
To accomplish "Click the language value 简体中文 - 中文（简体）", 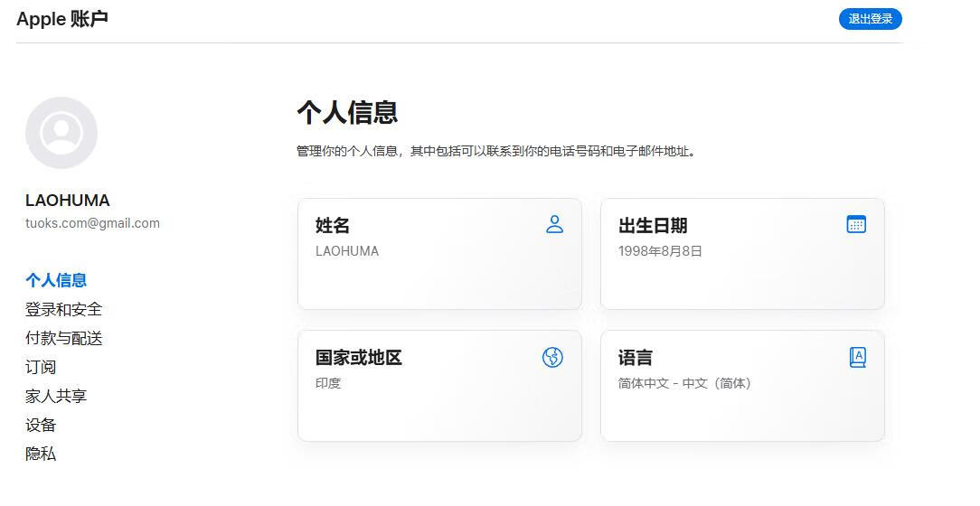I will [684, 383].
